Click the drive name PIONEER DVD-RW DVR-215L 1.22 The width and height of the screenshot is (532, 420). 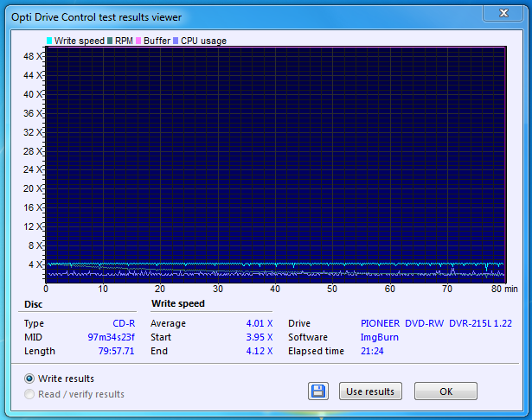click(436, 323)
